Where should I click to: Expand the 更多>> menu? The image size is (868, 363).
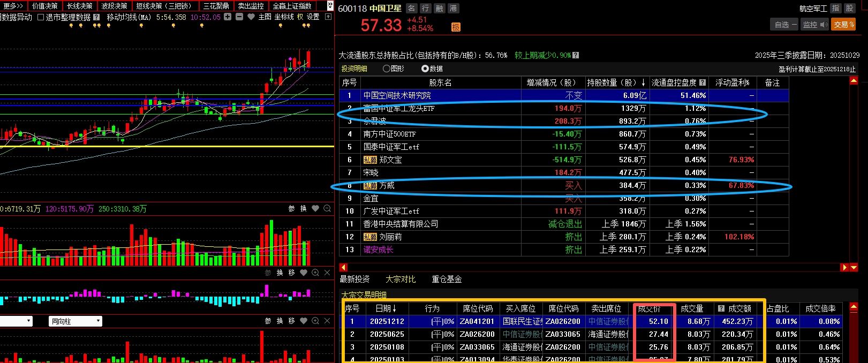(x=13, y=6)
